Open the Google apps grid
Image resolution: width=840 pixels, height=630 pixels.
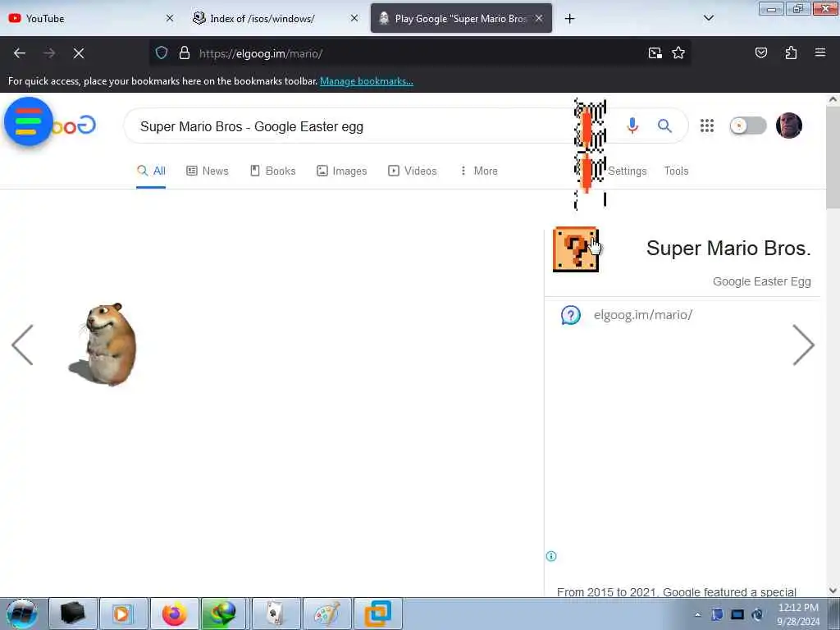click(706, 126)
